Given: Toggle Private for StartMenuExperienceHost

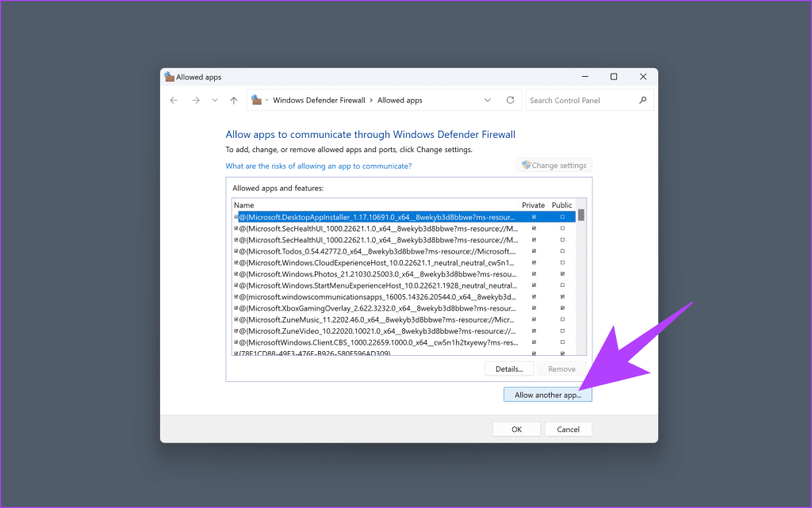Looking at the screenshot, I should [534, 285].
